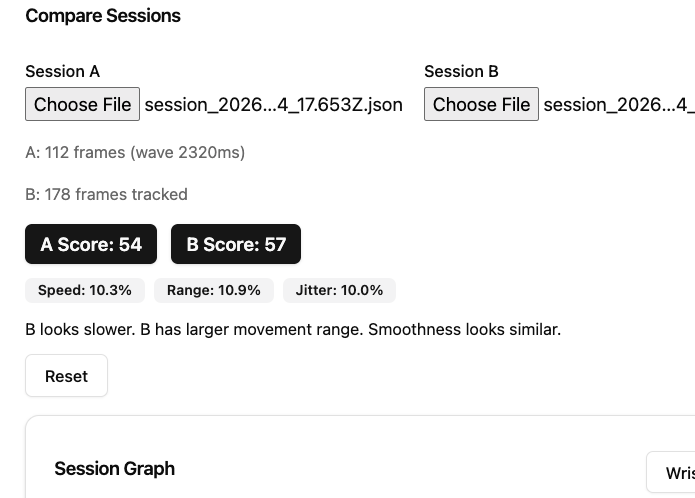Click the Session B label
The image size is (695, 498).
point(461,71)
